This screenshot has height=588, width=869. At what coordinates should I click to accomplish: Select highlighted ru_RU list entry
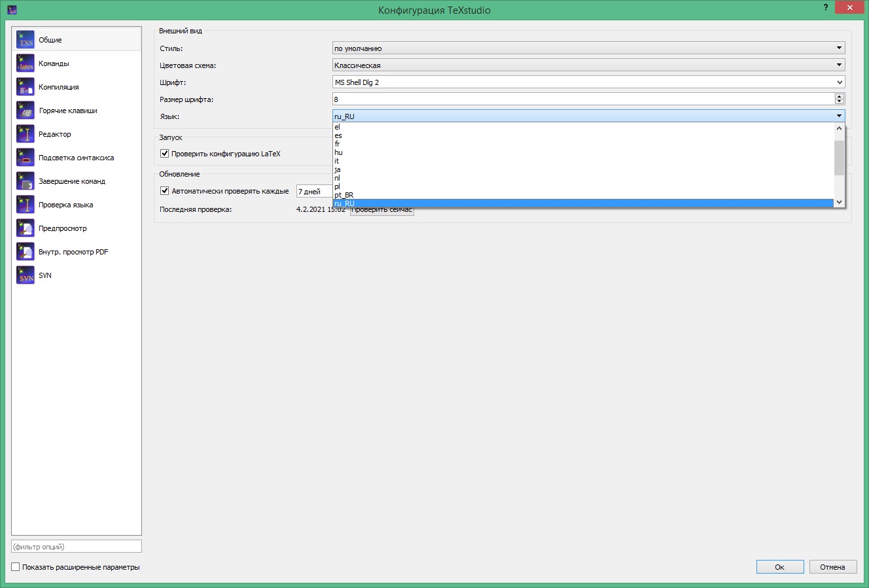583,203
